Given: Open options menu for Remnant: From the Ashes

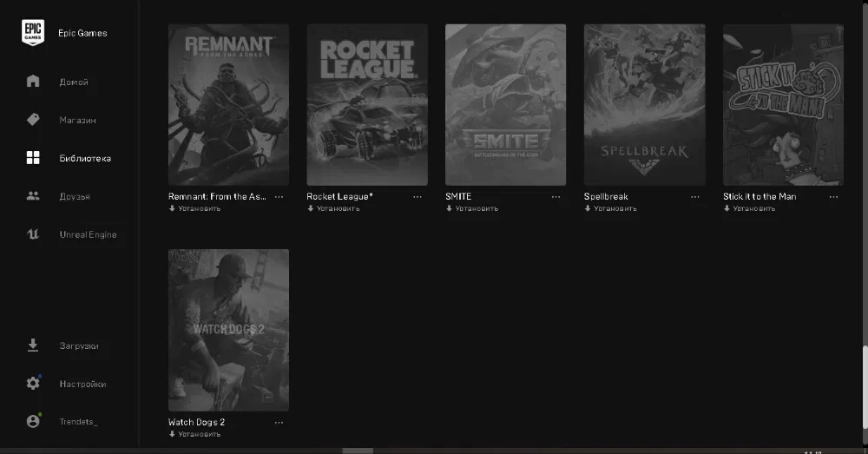Looking at the screenshot, I should [x=279, y=197].
